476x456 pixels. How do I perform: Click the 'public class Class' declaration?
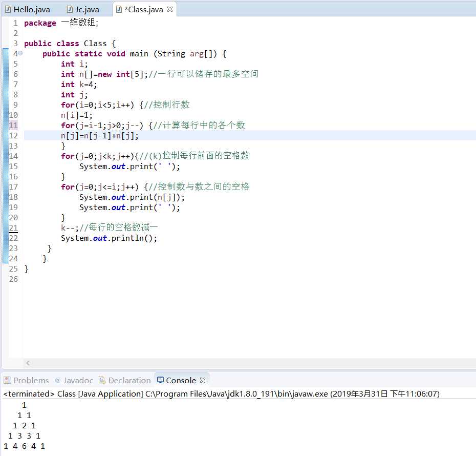tap(66, 44)
